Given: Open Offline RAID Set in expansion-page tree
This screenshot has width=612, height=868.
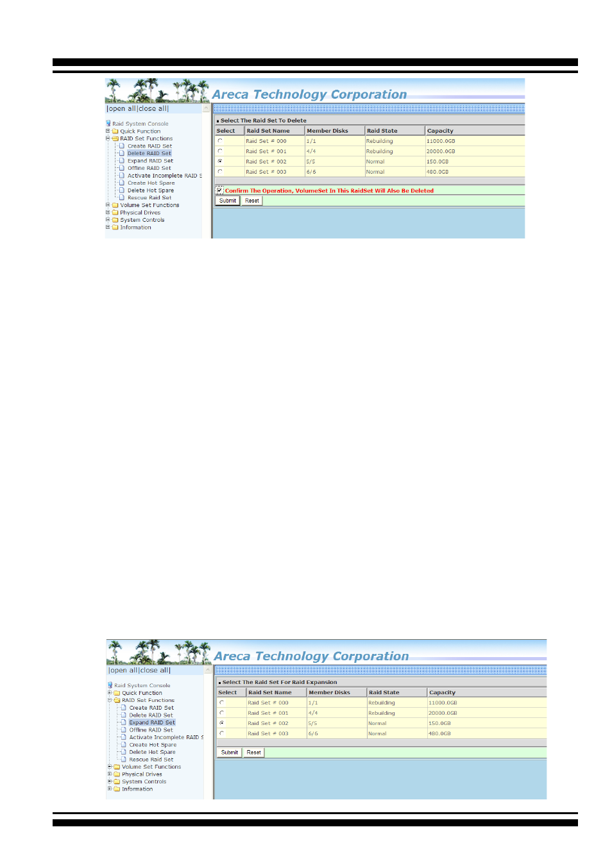Looking at the screenshot, I should click(151, 730).
